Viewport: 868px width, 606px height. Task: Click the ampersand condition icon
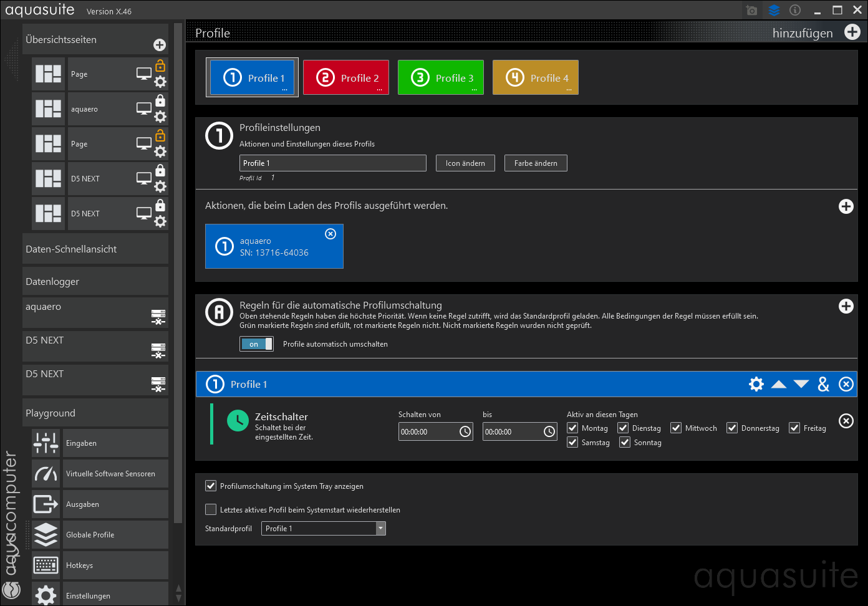tap(824, 384)
